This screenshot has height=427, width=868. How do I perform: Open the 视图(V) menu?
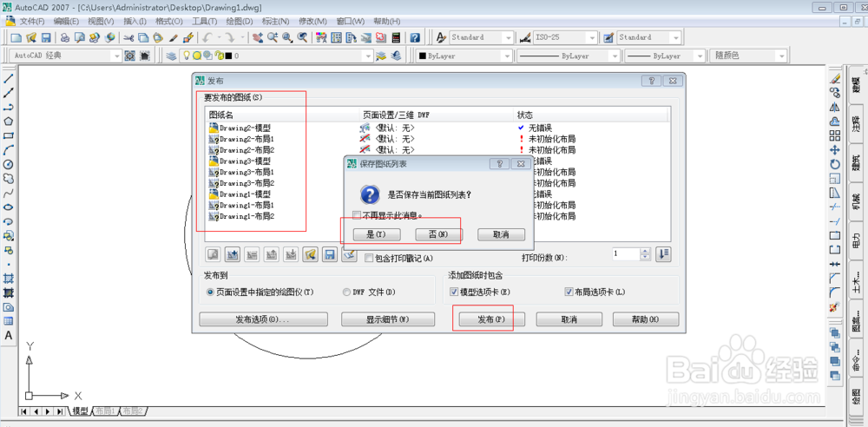(x=101, y=21)
